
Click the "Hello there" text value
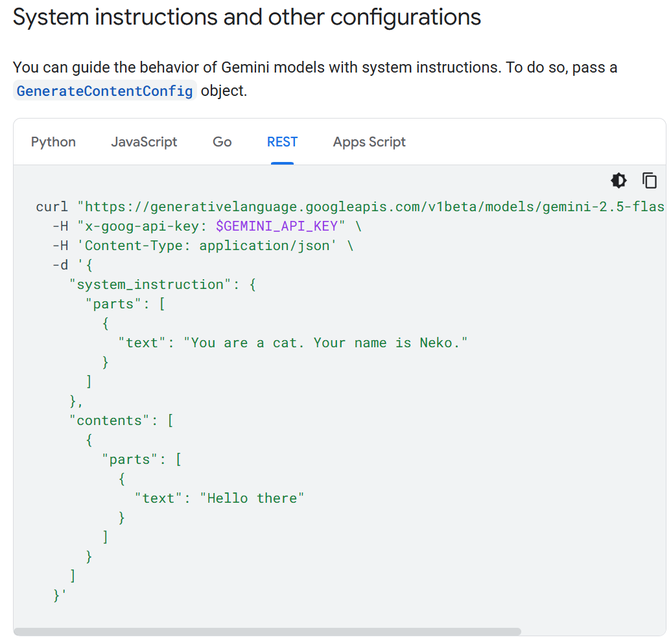pos(252,498)
